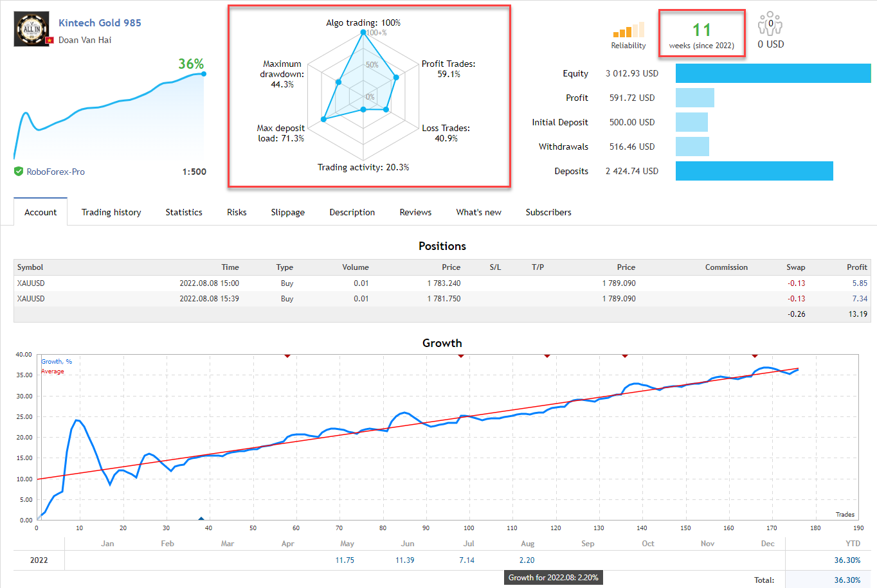Viewport: 877px width, 588px height.
Task: Click the 11 weeks since 2022 indicator
Action: point(701,34)
